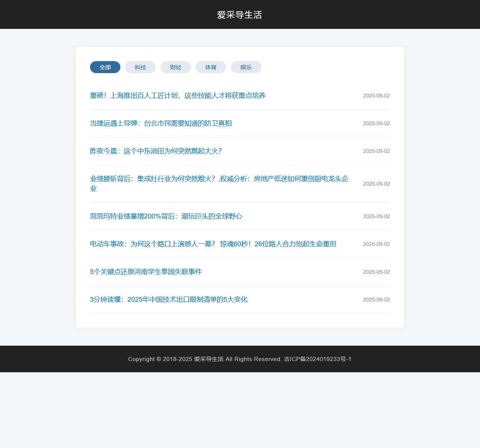The height and width of the screenshot is (448, 480).
Task: Open the 财经 category tab
Action: pos(175,67)
